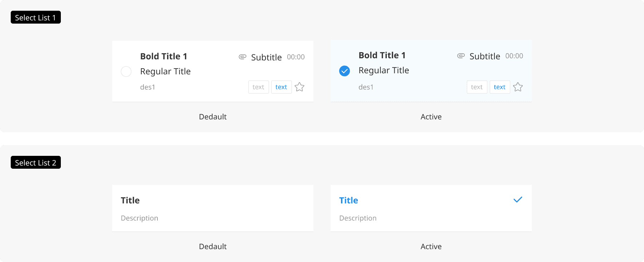Click the gray text tag in the highlighted active card
Viewport: 644px width, 262px height.
pyautogui.click(x=477, y=87)
